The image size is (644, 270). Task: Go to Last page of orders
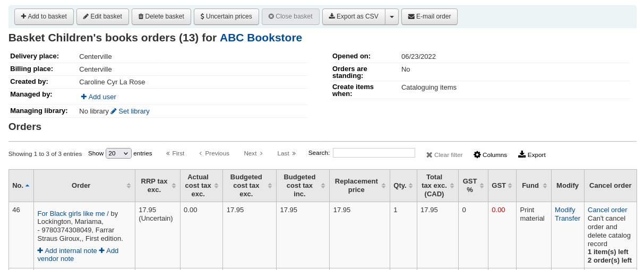[287, 153]
